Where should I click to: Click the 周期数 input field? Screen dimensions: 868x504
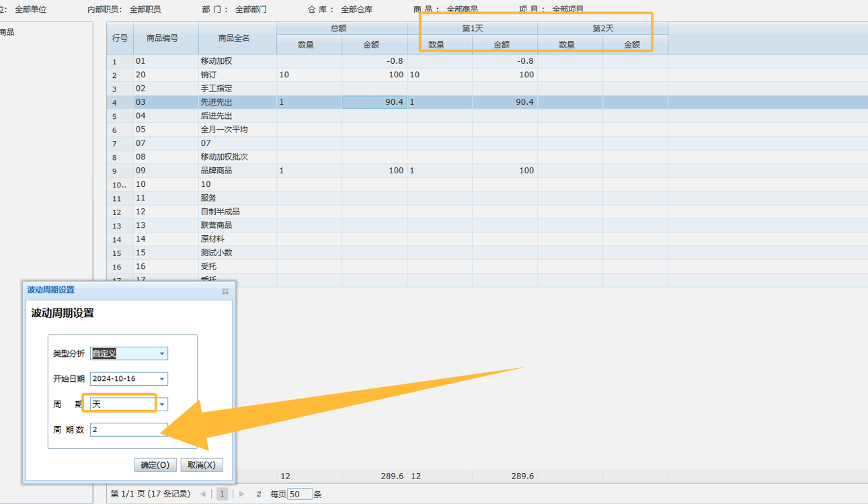pyautogui.click(x=128, y=429)
